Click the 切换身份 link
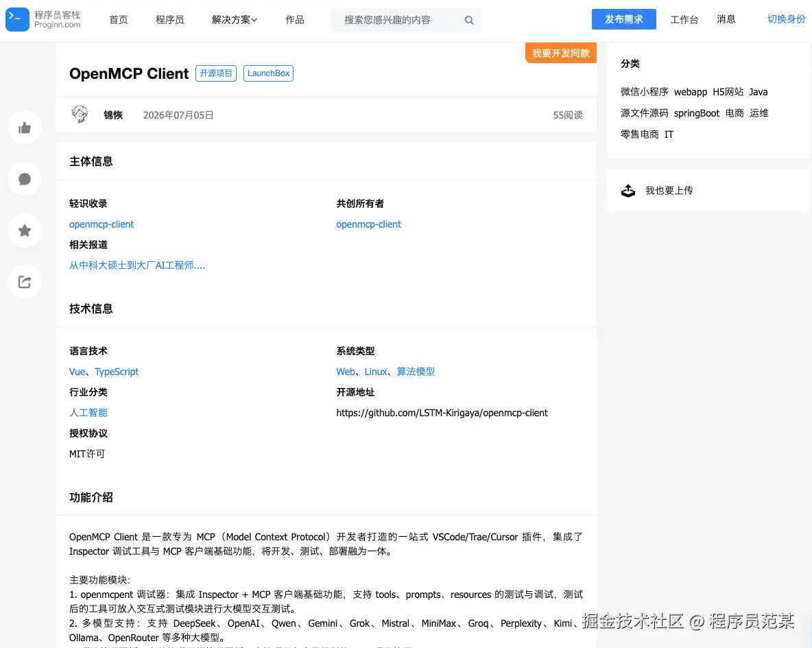Screen dimensions: 812x648 786,19
